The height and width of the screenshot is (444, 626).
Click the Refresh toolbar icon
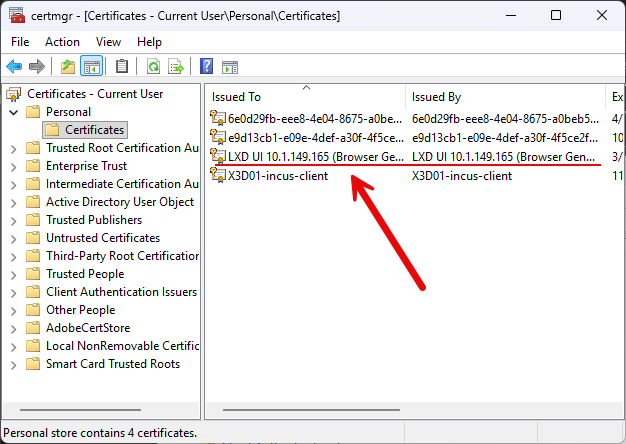pos(153,66)
